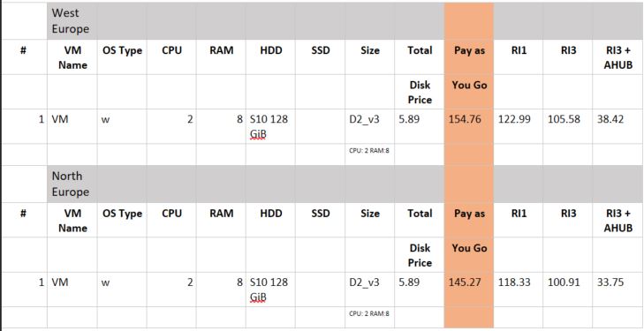Viewport: 644px width, 331px height.
Task: Select the 145.27 Pay as You Go value
Action: tap(464, 282)
